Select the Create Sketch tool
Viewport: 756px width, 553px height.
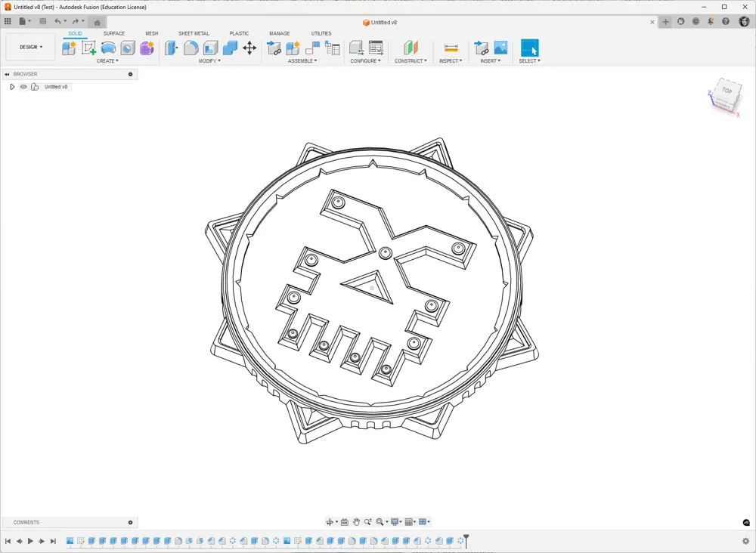coord(88,48)
